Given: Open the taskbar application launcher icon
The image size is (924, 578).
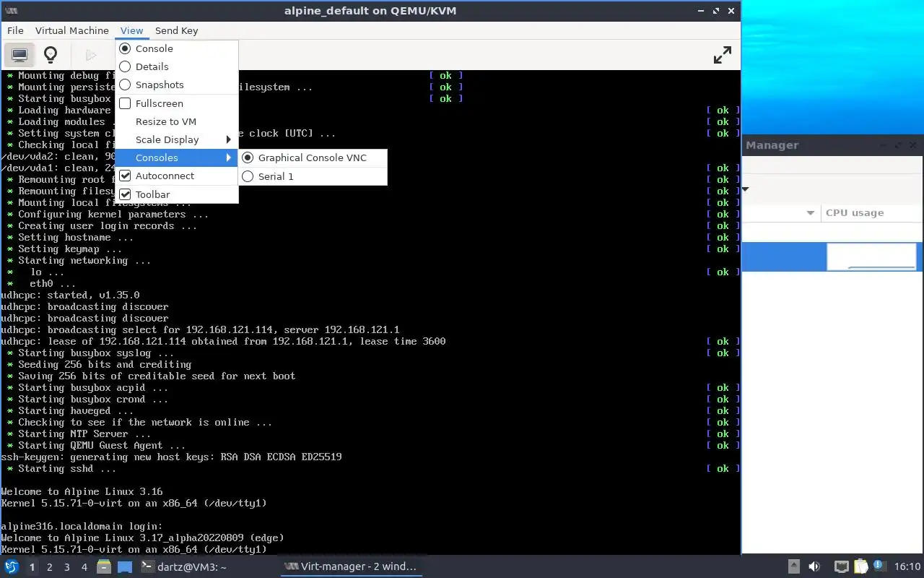Looking at the screenshot, I should tap(11, 567).
